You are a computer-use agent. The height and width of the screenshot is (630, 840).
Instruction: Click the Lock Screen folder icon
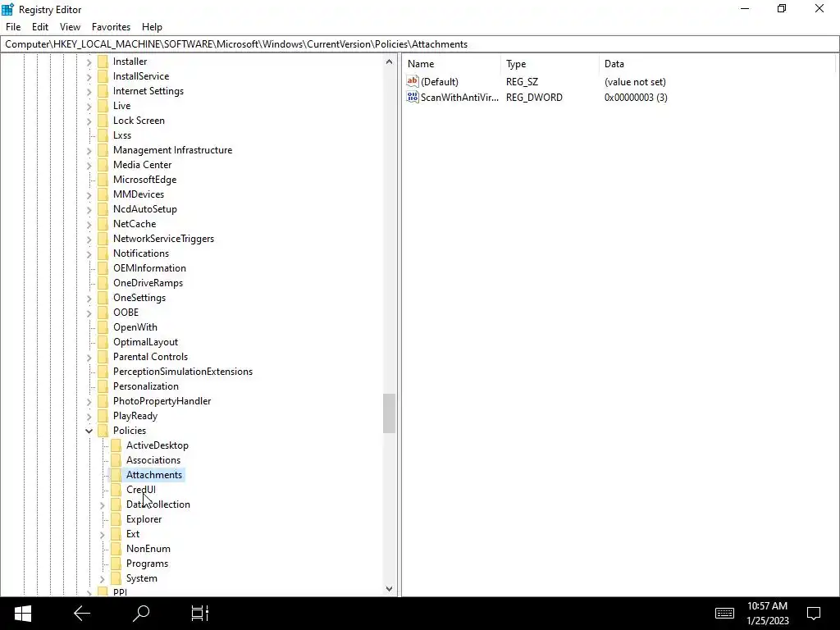pyautogui.click(x=103, y=121)
